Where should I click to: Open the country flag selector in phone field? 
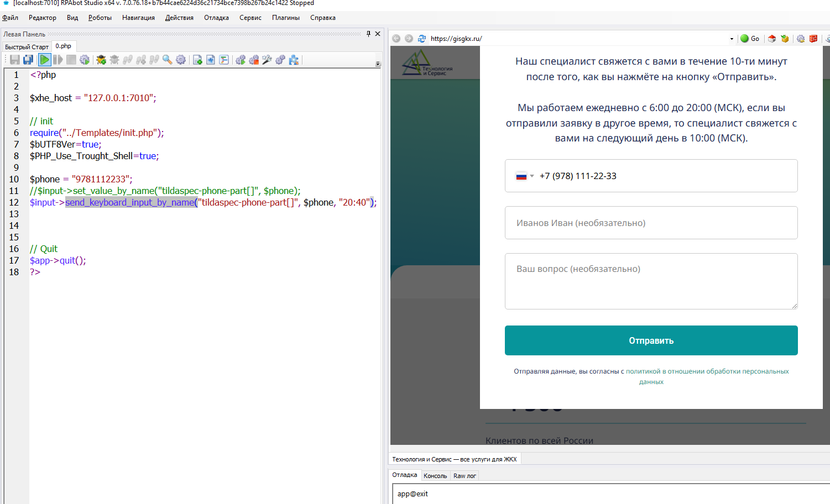click(524, 176)
